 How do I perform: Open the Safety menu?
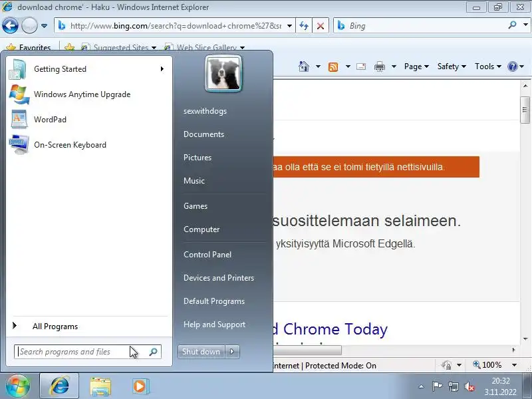click(452, 66)
